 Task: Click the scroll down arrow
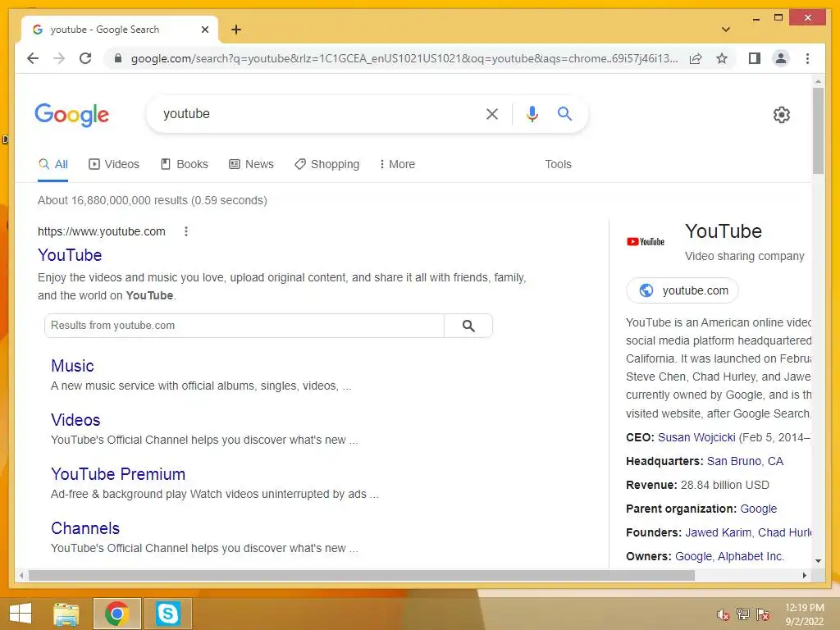(818, 561)
